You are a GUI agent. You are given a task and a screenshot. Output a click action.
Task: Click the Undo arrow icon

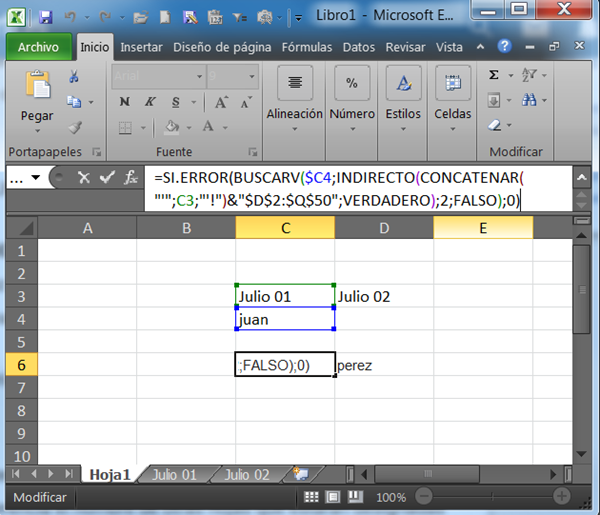tap(70, 17)
